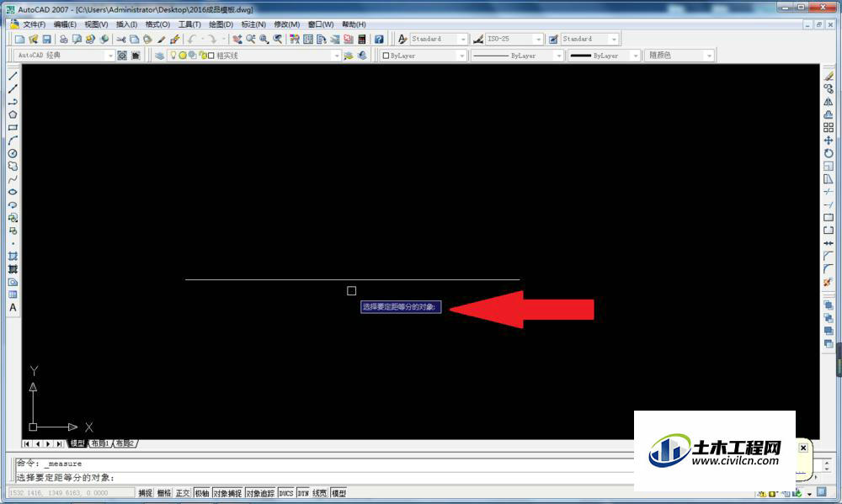Click the Save toolbar icon
Image resolution: width=842 pixels, height=504 pixels.
(46, 40)
